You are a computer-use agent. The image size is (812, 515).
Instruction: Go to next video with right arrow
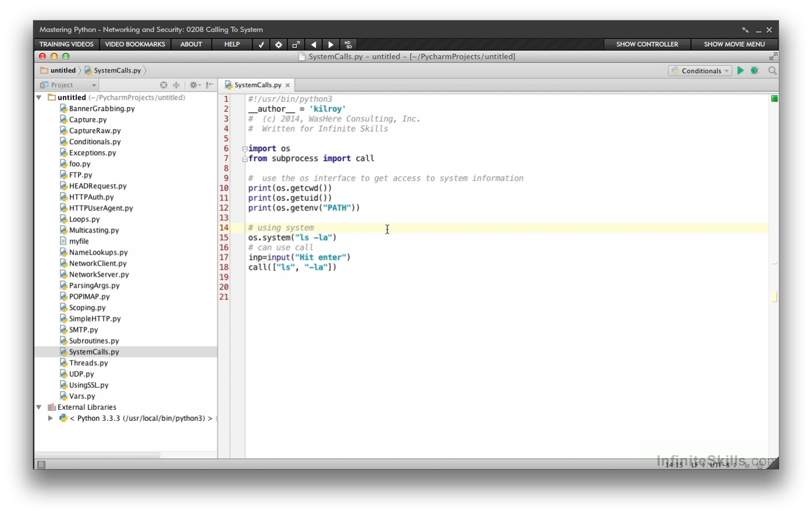coord(331,44)
